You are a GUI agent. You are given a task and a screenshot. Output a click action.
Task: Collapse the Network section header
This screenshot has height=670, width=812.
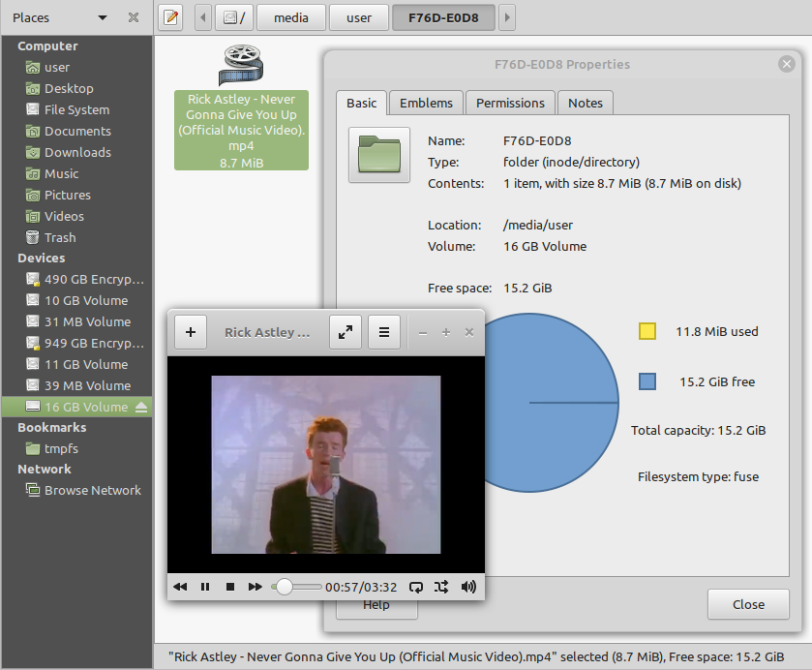pyautogui.click(x=45, y=469)
